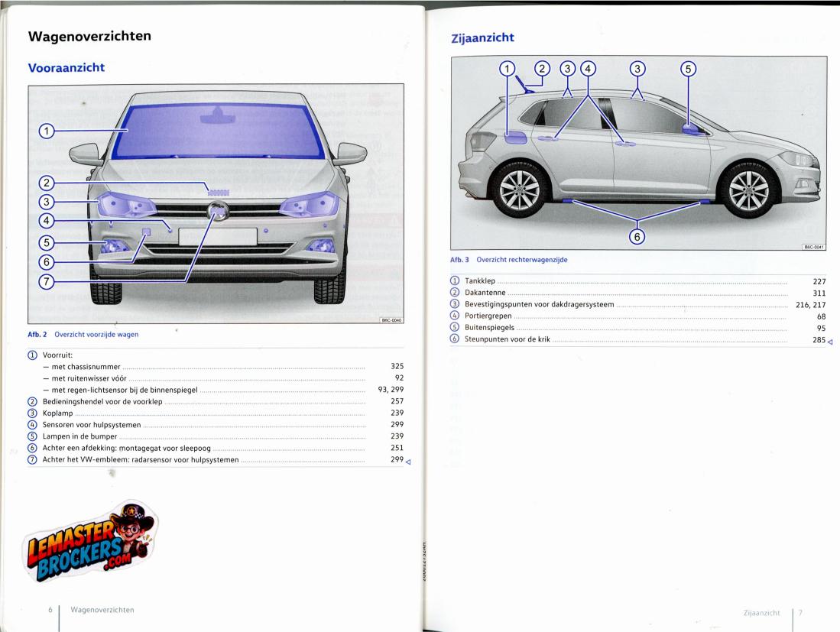Click callout 7 in front-view figure
The height and width of the screenshot is (632, 840).
[47, 281]
